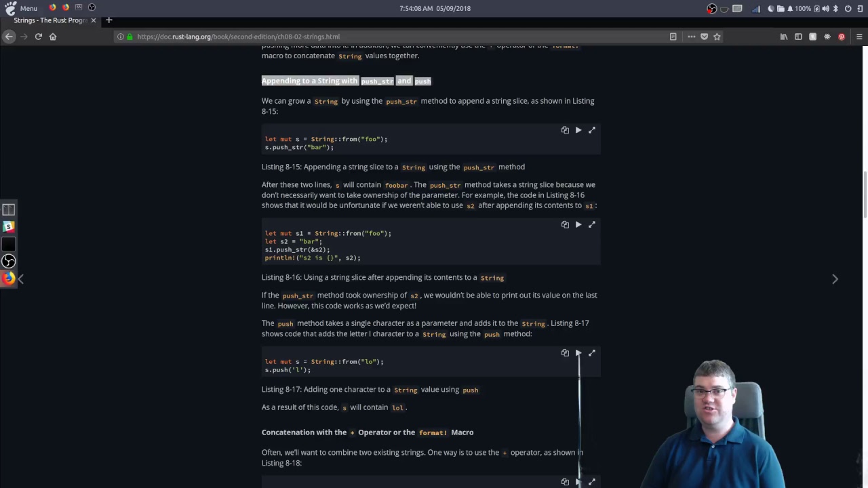Image resolution: width=868 pixels, height=488 pixels.
Task: Expand the Listing 8-17 code block fullscreen
Action: pyautogui.click(x=592, y=353)
